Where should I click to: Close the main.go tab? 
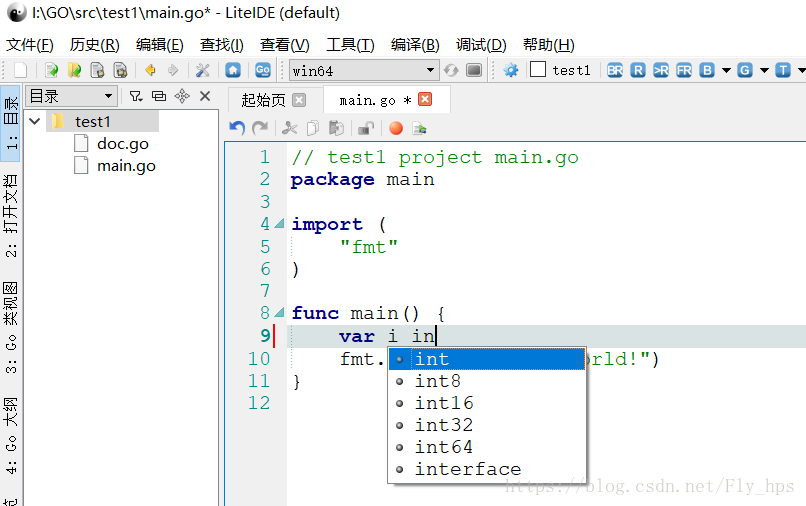click(425, 99)
